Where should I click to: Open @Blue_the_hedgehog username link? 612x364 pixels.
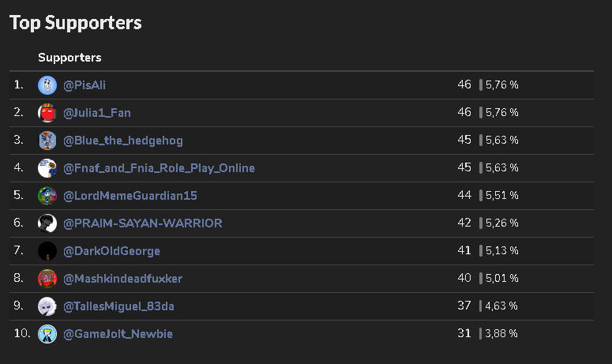tap(123, 141)
